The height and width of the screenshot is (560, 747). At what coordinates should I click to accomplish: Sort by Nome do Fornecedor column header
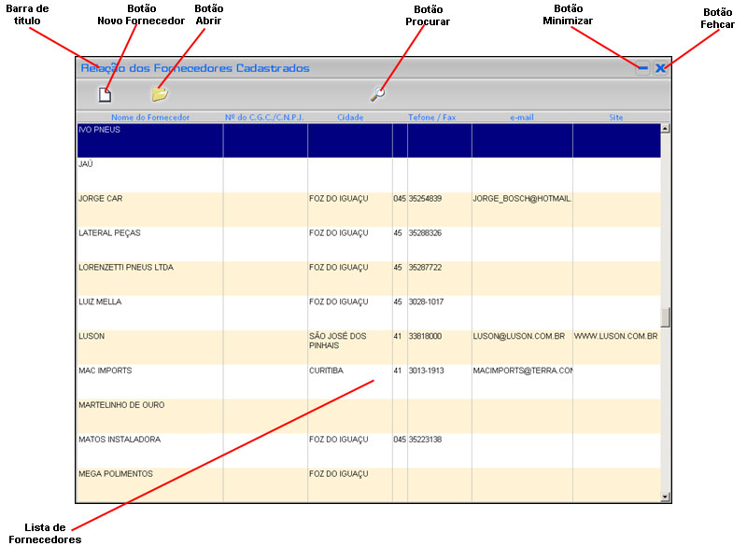tap(150, 118)
